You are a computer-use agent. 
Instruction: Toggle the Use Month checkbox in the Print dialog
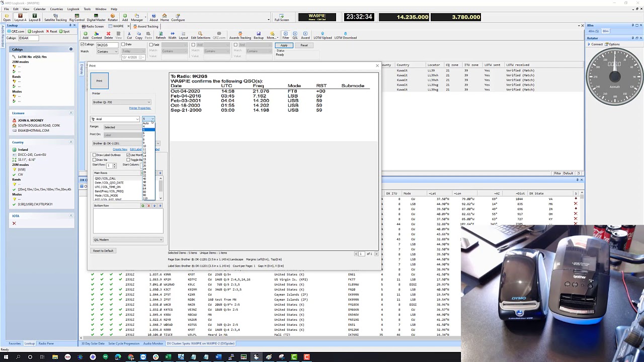(x=128, y=155)
